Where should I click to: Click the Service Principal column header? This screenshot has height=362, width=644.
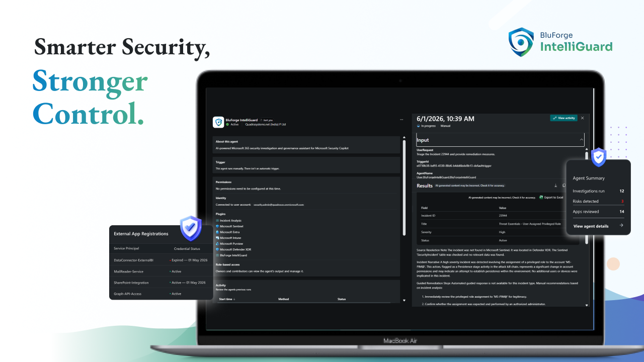pyautogui.click(x=126, y=248)
